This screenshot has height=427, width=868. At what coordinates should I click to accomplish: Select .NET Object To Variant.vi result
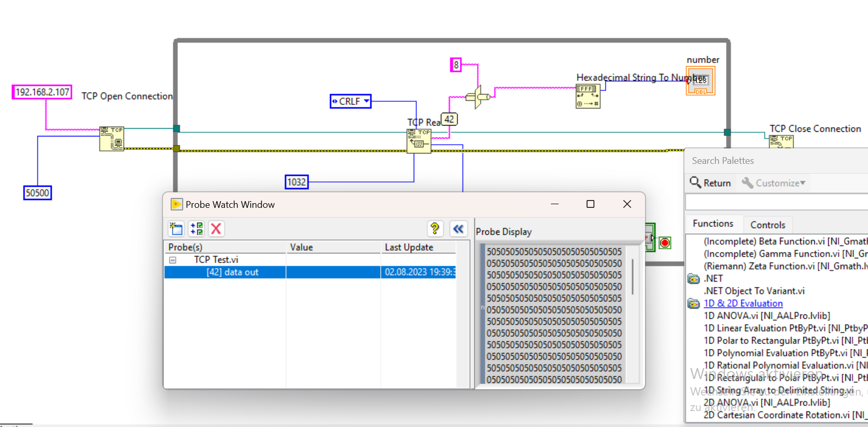pyautogui.click(x=754, y=291)
